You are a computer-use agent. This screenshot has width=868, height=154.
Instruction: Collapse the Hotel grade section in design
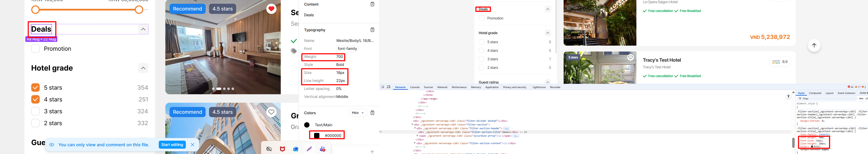(x=143, y=68)
